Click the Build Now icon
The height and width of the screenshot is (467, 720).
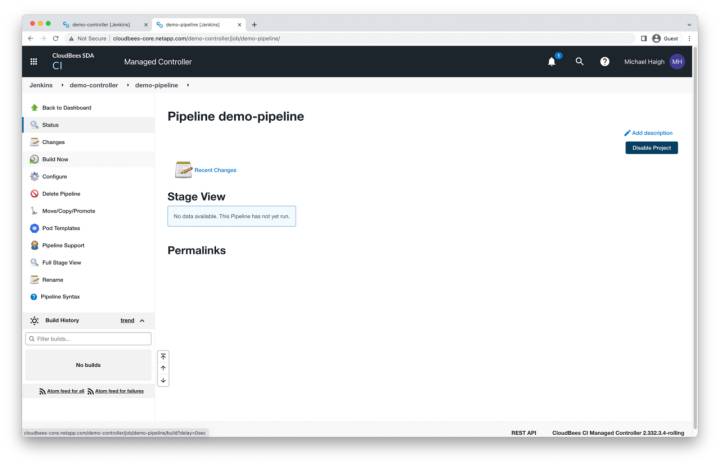[x=34, y=159]
